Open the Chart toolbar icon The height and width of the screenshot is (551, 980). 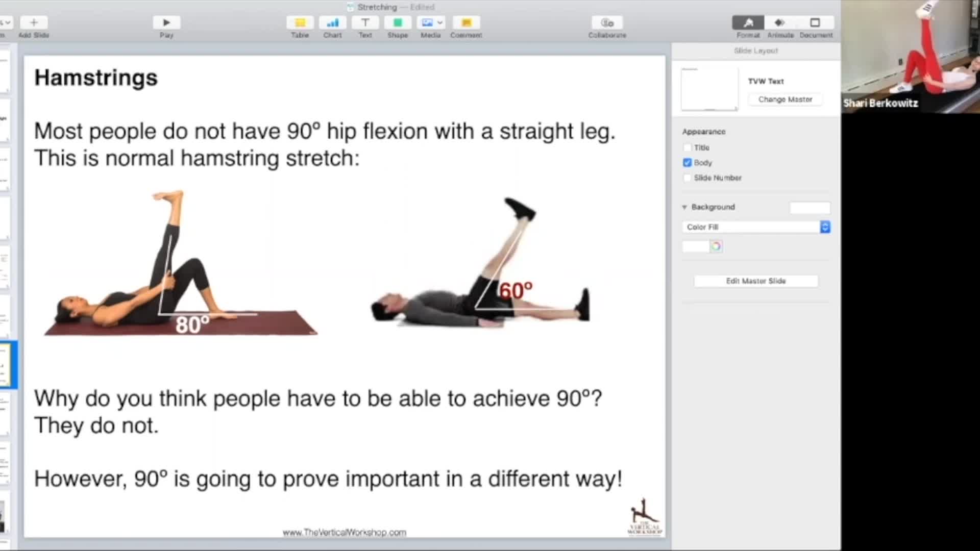(x=332, y=22)
